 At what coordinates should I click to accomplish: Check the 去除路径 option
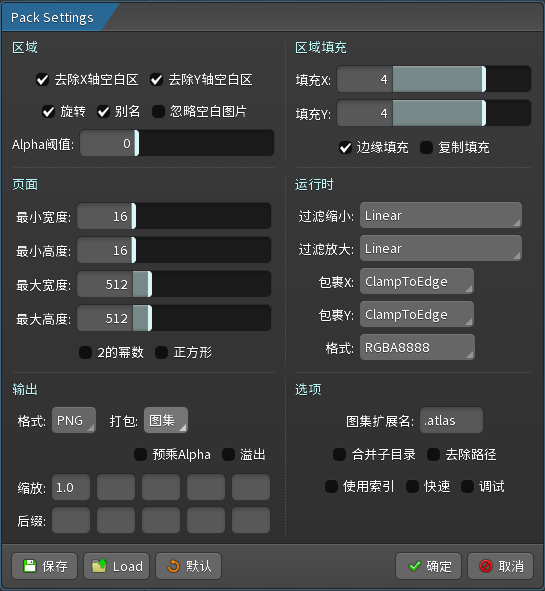433,455
